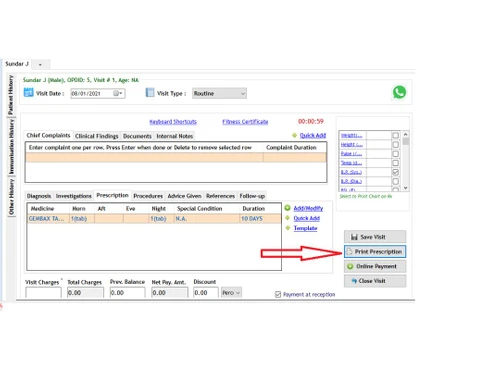
Task: Open Other History side tab
Action: coord(11,197)
